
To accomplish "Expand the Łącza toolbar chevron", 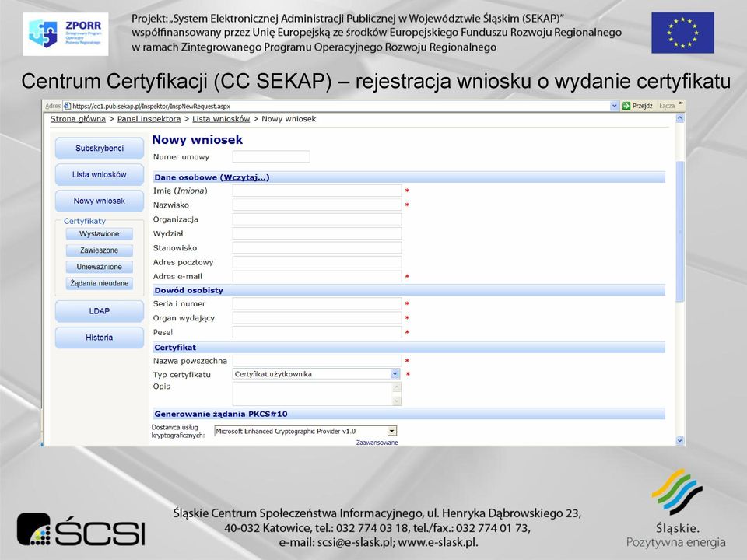I will pos(682,103).
